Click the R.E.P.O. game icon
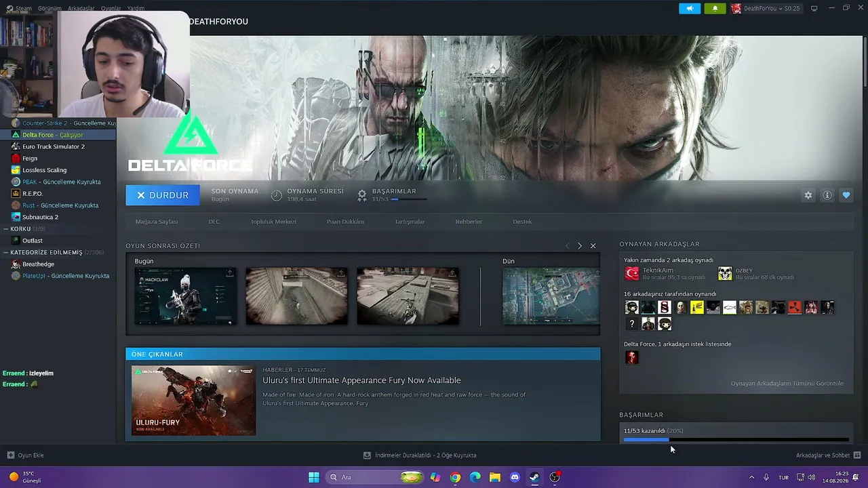Viewport: 868px width, 488px height. point(16,193)
